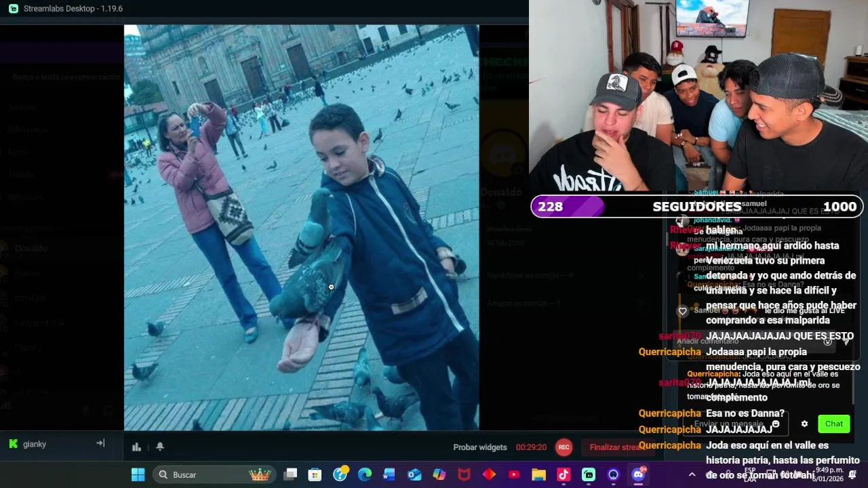Open Microsoft Store from the taskbar
868x488 pixels.
[315, 474]
